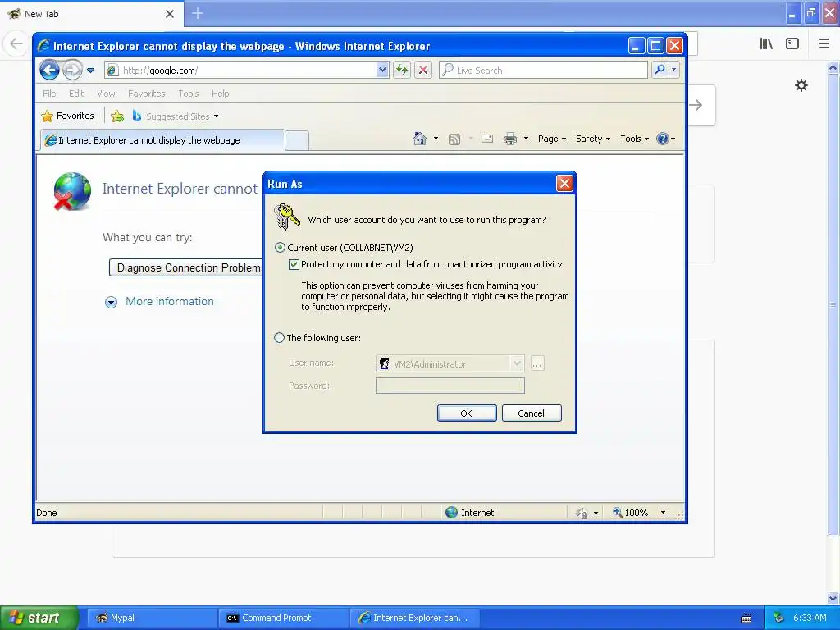Open the Safety command menu
840x630 pixels.
click(x=592, y=139)
